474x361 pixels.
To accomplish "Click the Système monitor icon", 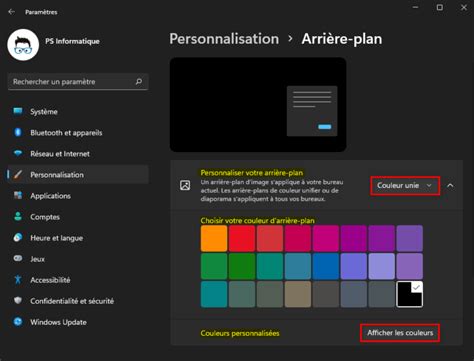I will click(x=18, y=111).
